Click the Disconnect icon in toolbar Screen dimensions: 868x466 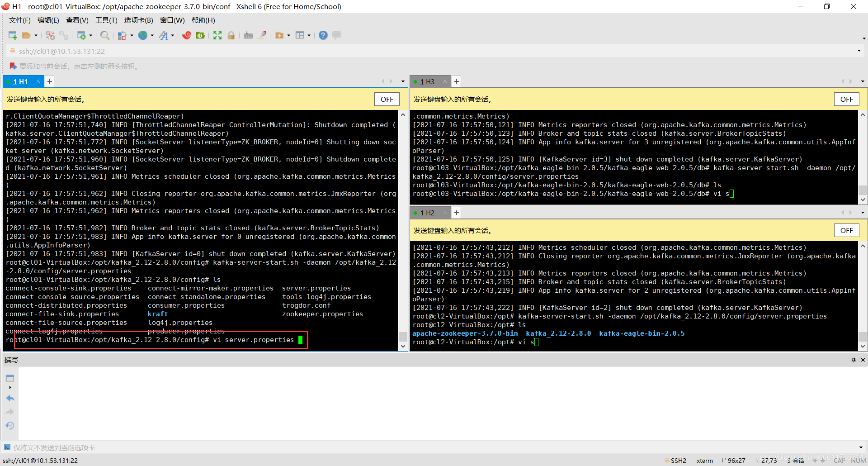tap(50, 35)
